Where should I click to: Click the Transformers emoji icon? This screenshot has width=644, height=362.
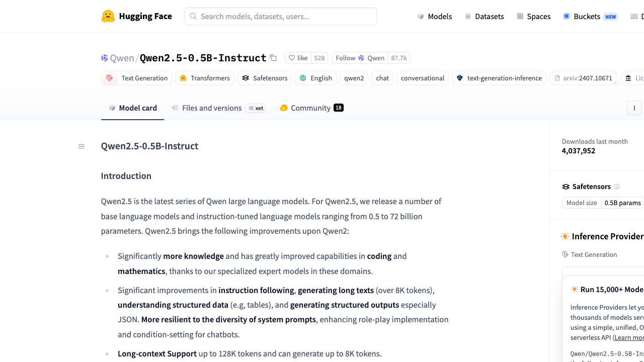pos(183,78)
